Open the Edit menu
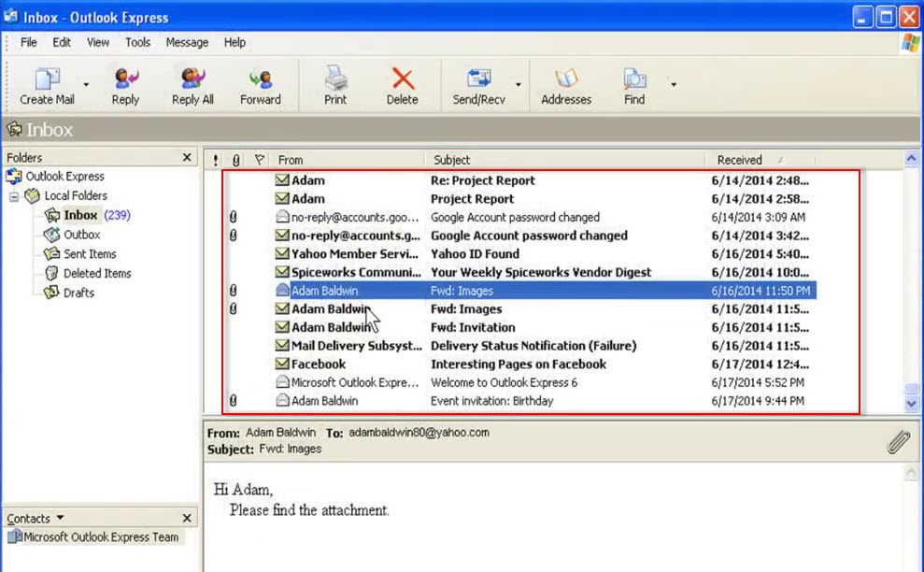Screen dimensions: 924x572 point(62,42)
